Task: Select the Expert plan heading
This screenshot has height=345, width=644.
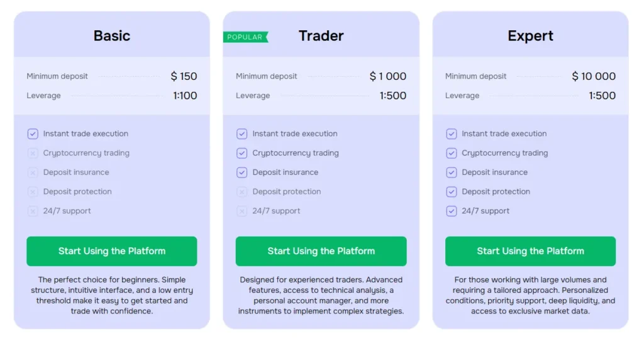Action: (x=530, y=36)
